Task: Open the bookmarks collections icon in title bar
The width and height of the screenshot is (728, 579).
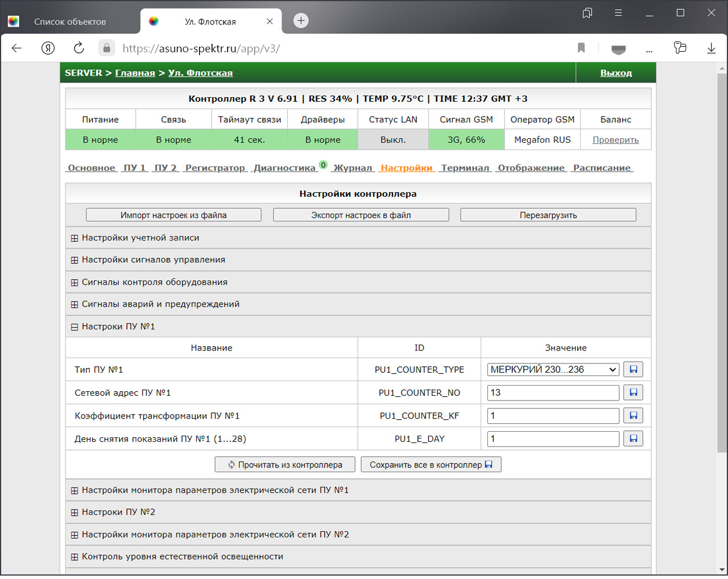Action: point(588,13)
